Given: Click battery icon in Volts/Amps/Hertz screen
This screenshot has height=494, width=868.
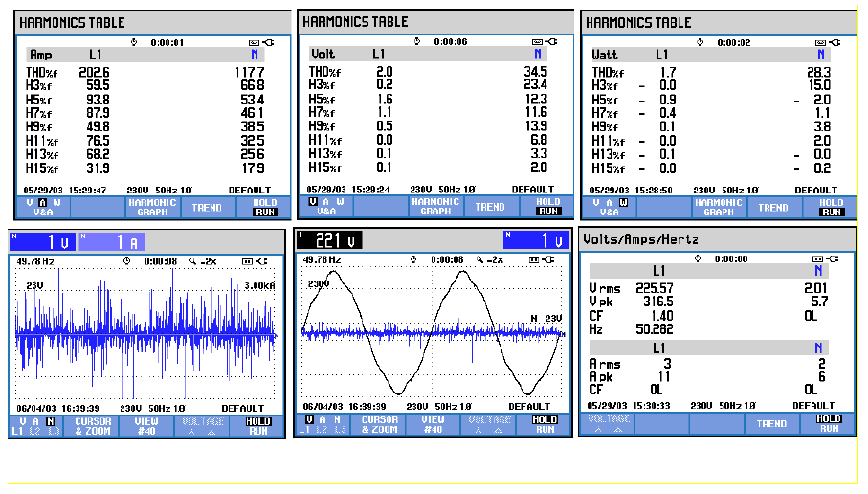Looking at the screenshot, I should point(818,258).
